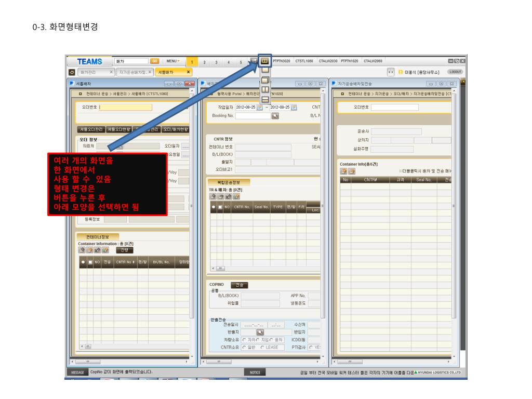Toggle select-all checkbox in TR & 배차 table header
Viewport: 532px width, 399px height.
220,207
